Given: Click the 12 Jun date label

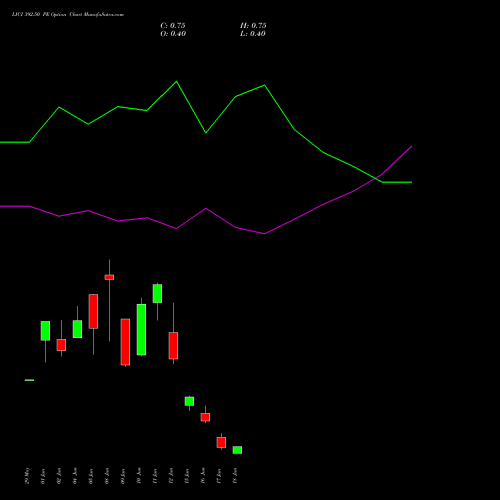Looking at the screenshot, I should click(171, 476).
